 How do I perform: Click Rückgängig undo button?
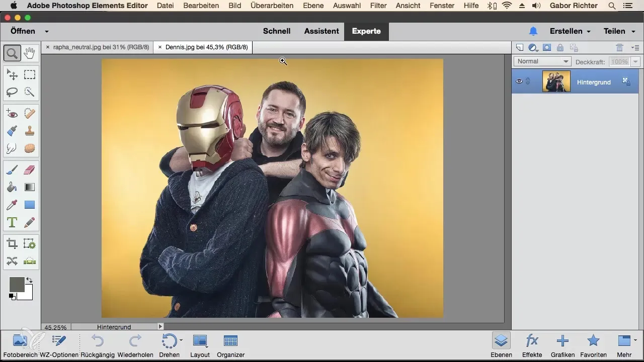(x=98, y=345)
